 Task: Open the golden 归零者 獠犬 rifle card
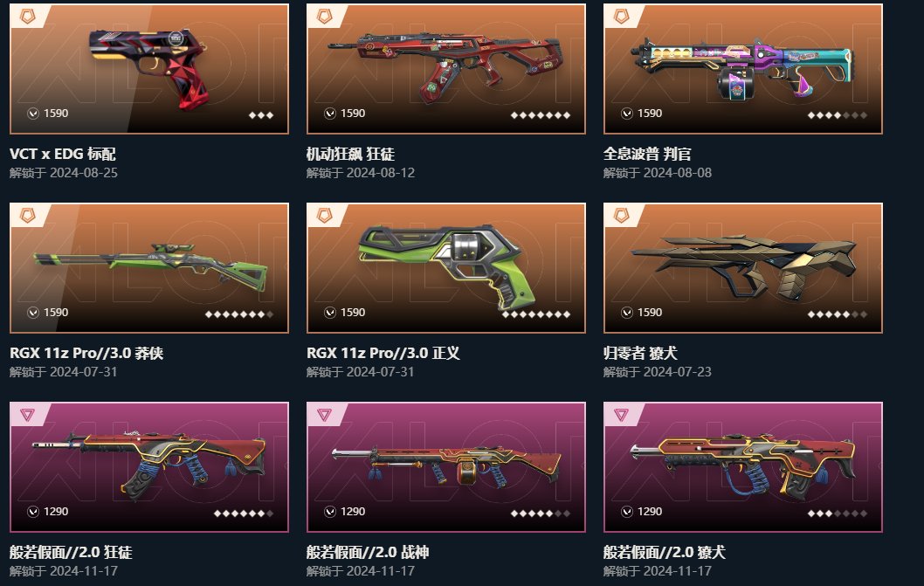point(743,268)
